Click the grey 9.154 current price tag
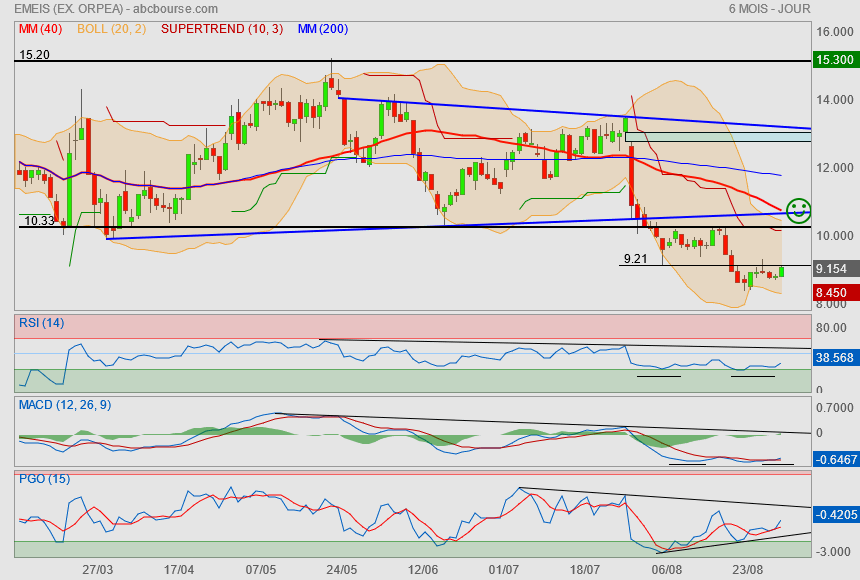 835,268
